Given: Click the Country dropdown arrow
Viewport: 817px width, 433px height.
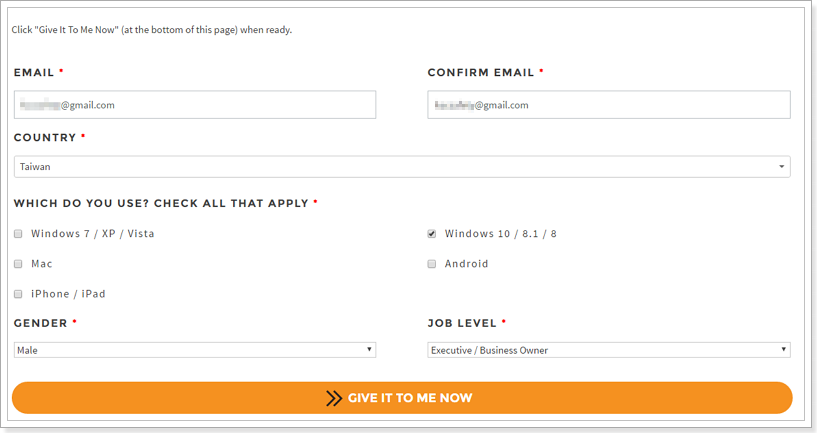Looking at the screenshot, I should (781, 167).
